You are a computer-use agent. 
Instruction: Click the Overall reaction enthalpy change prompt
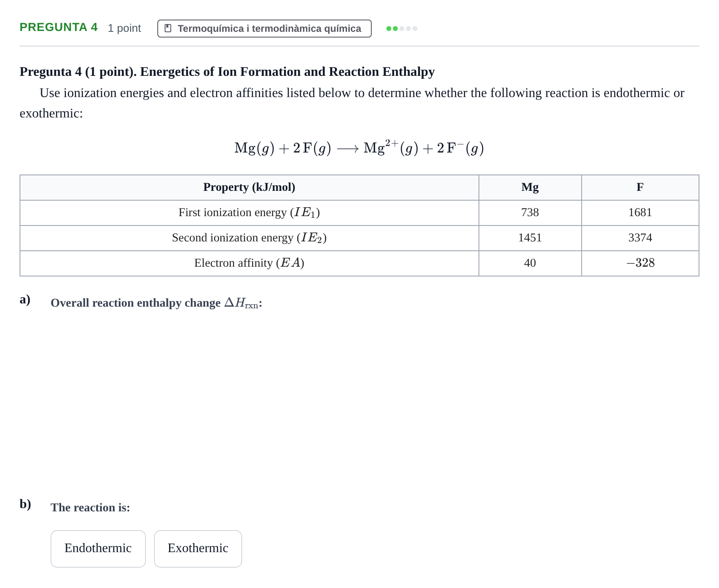pyautogui.click(x=157, y=303)
